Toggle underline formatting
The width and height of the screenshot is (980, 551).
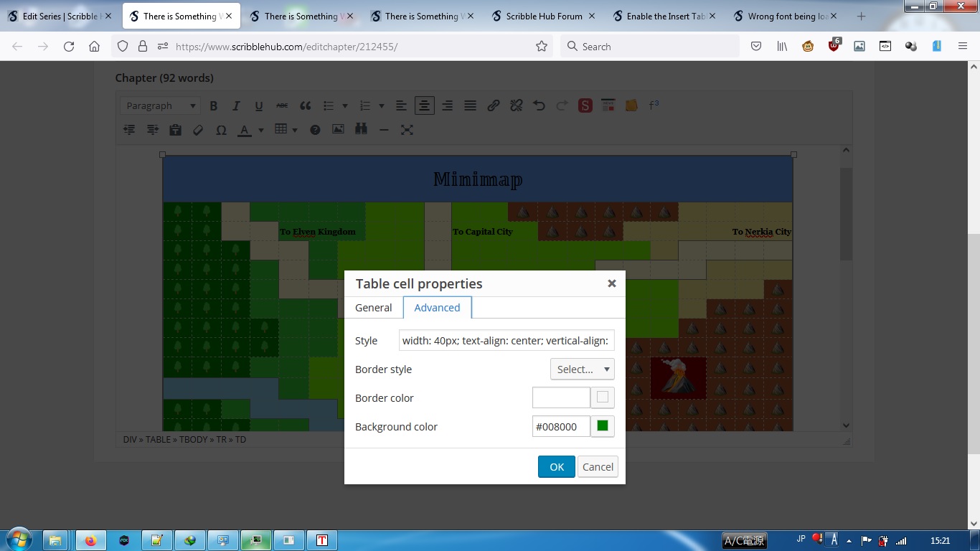259,106
